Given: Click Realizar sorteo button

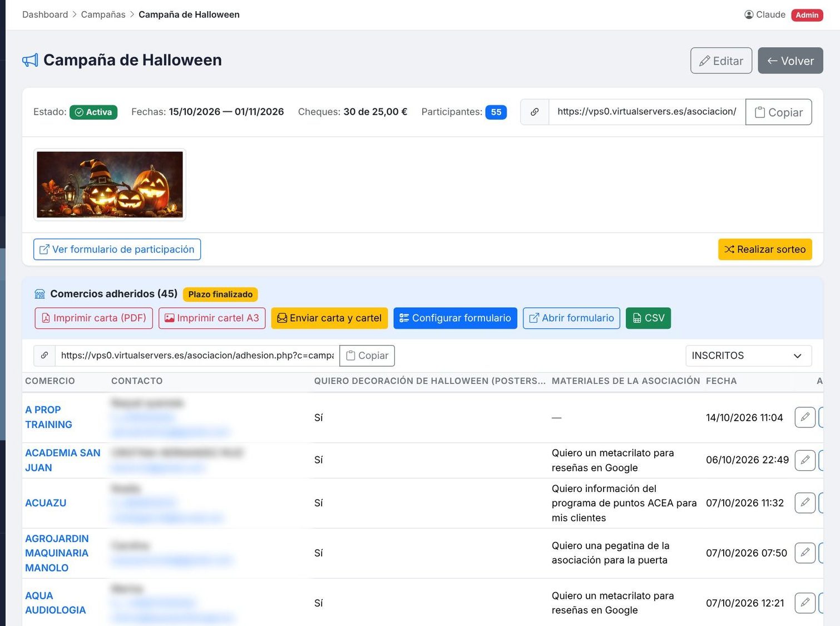Looking at the screenshot, I should (x=765, y=249).
